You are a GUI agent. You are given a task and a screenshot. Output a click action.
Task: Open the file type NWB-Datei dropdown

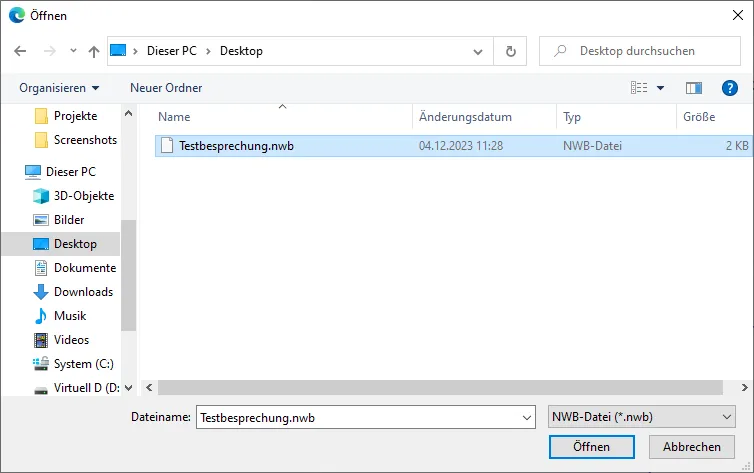(x=642, y=417)
